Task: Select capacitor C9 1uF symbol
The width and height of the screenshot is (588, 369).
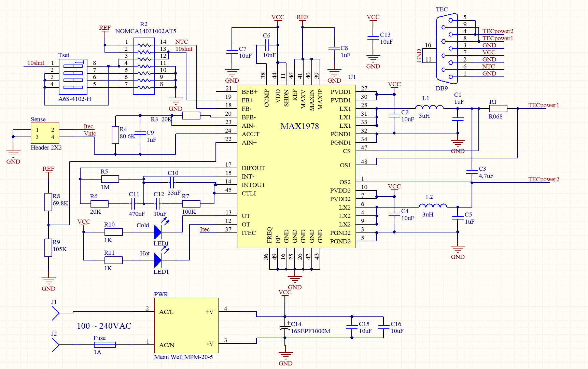Action: coord(140,133)
